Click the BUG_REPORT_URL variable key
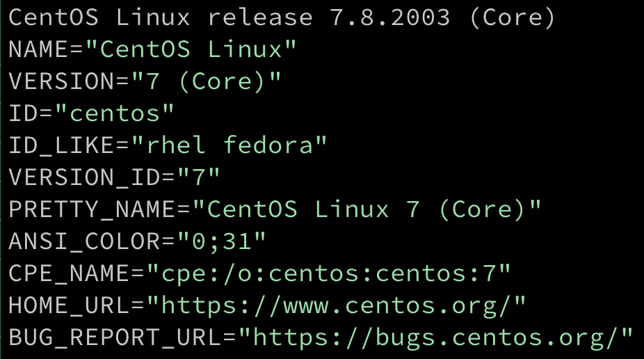644x359 pixels. click(115, 337)
